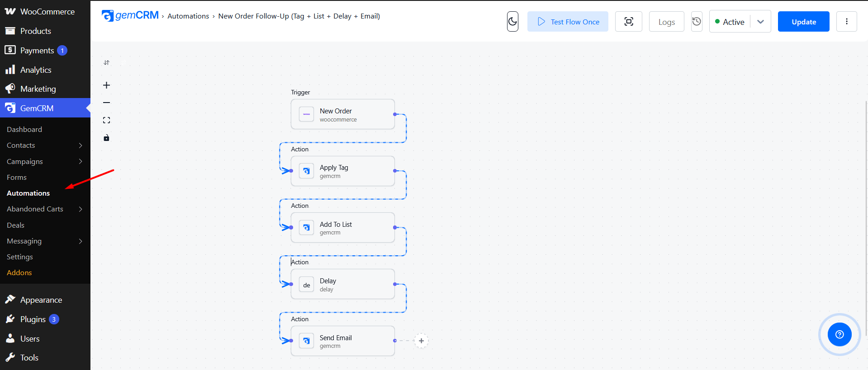Expand Contacts submenu chevron

click(x=81, y=145)
